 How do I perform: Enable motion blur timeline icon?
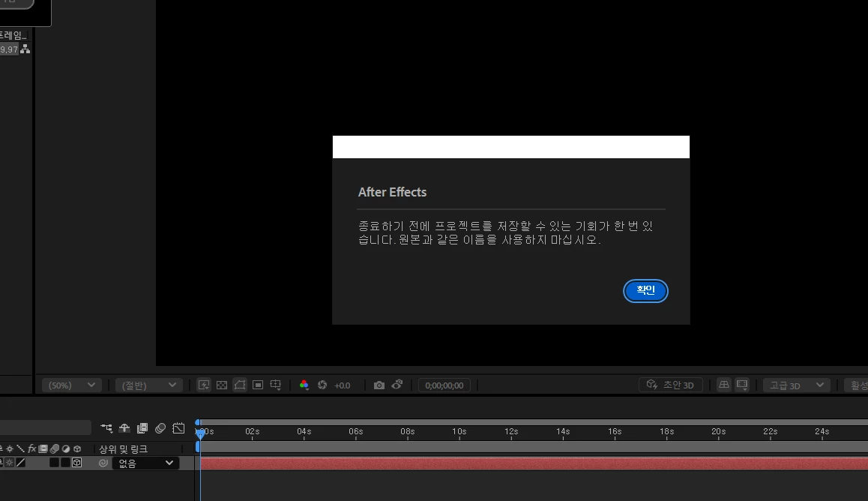click(x=160, y=428)
